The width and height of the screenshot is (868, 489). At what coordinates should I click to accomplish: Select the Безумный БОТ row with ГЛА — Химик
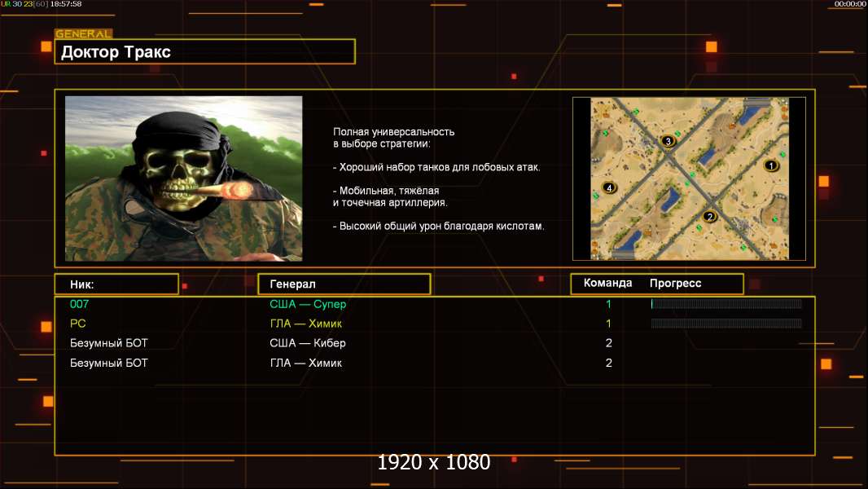[x=435, y=363]
